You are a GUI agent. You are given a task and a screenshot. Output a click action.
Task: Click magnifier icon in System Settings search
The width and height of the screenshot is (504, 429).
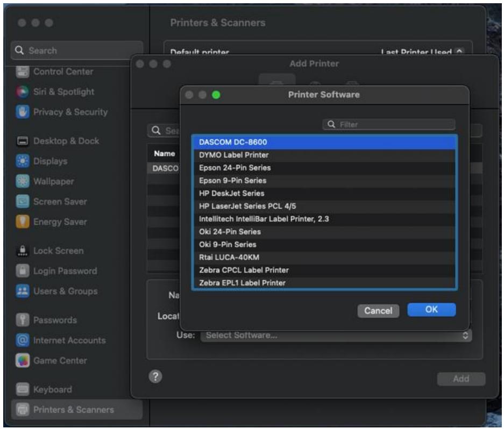[19, 51]
